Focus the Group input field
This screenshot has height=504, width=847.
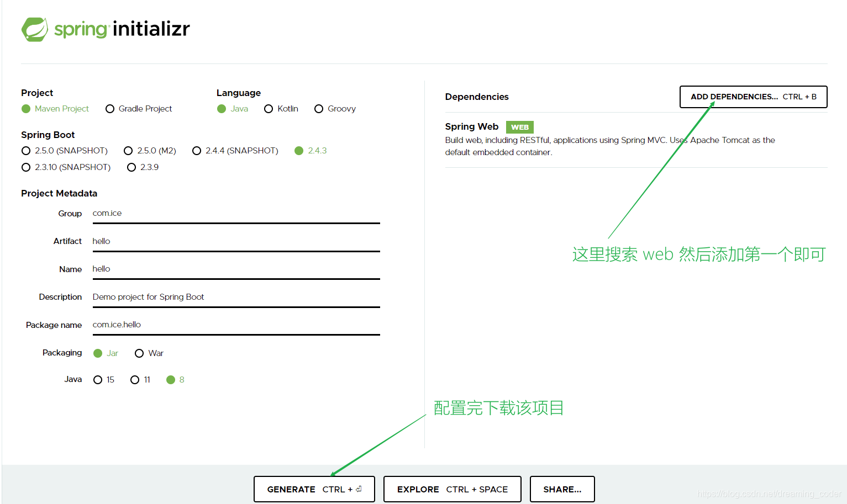click(x=236, y=214)
